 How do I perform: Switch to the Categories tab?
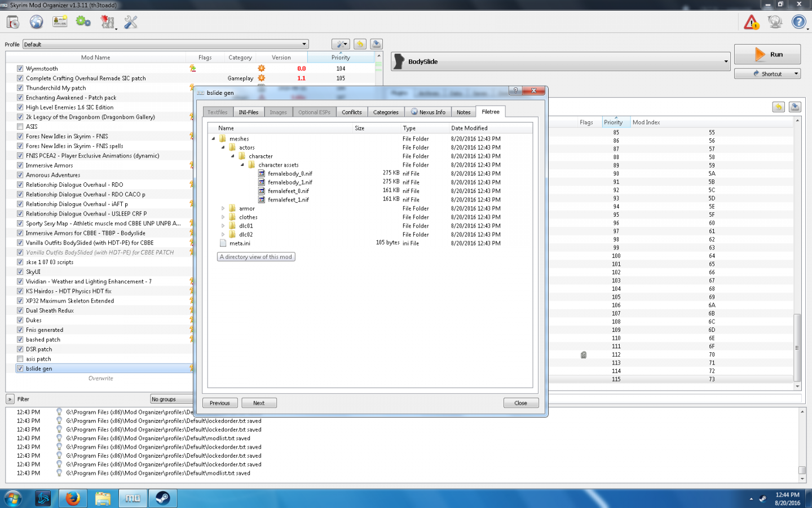click(386, 112)
